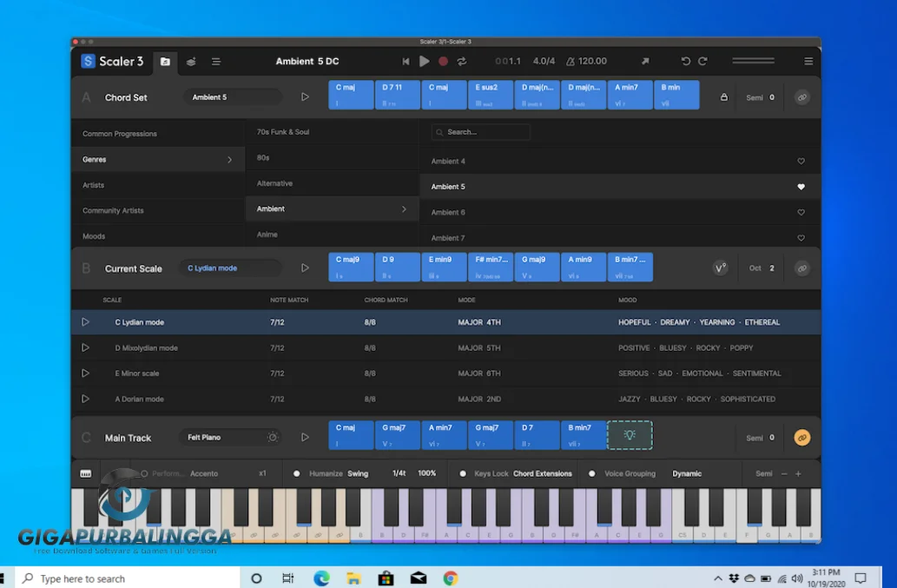The height and width of the screenshot is (588, 897).
Task: Toggle the loop button in transport
Action: [x=462, y=61]
